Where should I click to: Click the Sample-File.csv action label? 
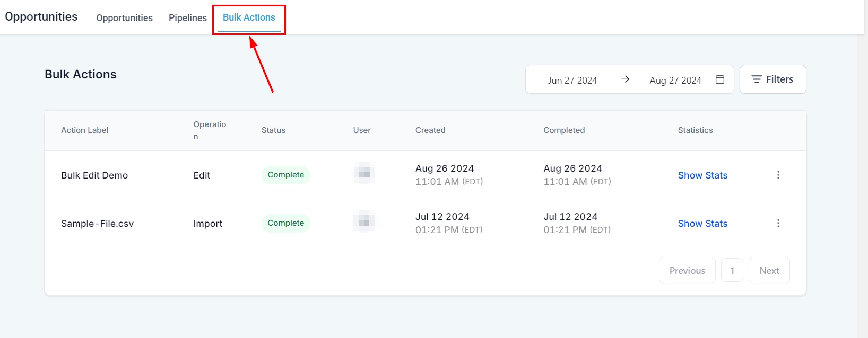[97, 224]
